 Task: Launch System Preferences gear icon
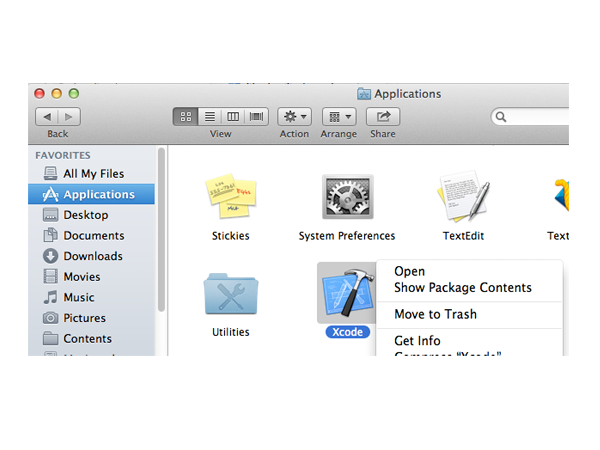click(347, 198)
